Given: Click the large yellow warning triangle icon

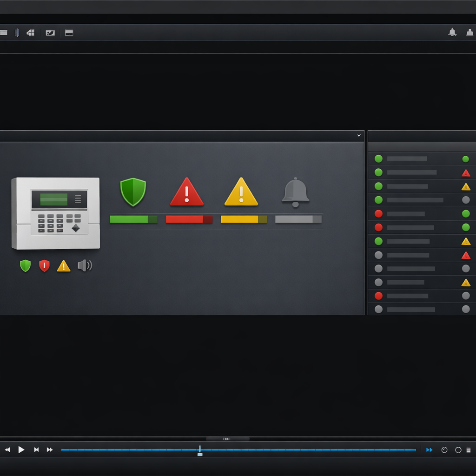Looking at the screenshot, I should [x=241, y=192].
